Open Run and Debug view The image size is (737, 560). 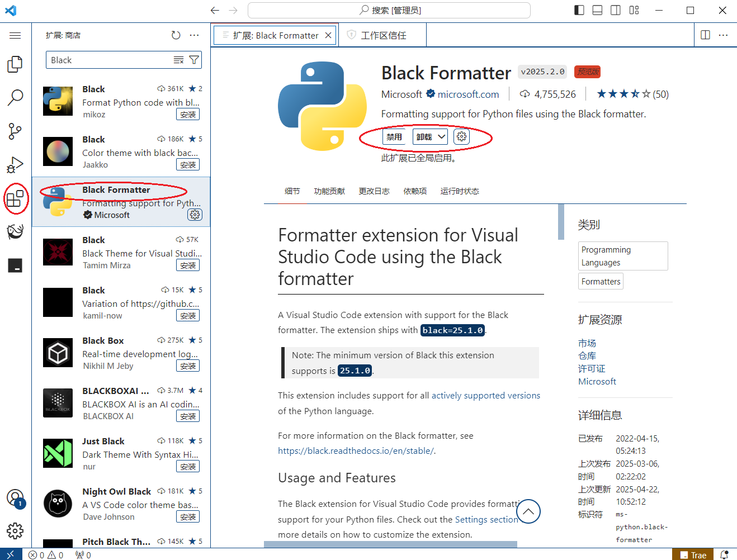tap(15, 165)
